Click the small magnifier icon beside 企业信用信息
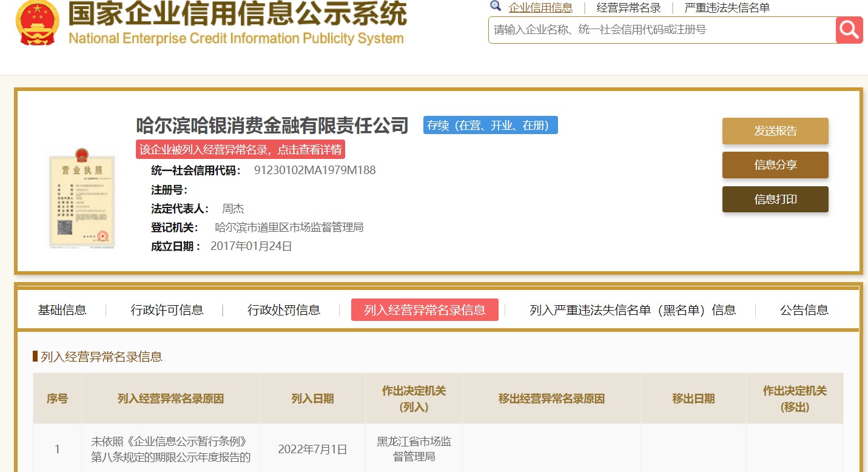Viewport: 868px width, 472px height. click(x=496, y=6)
